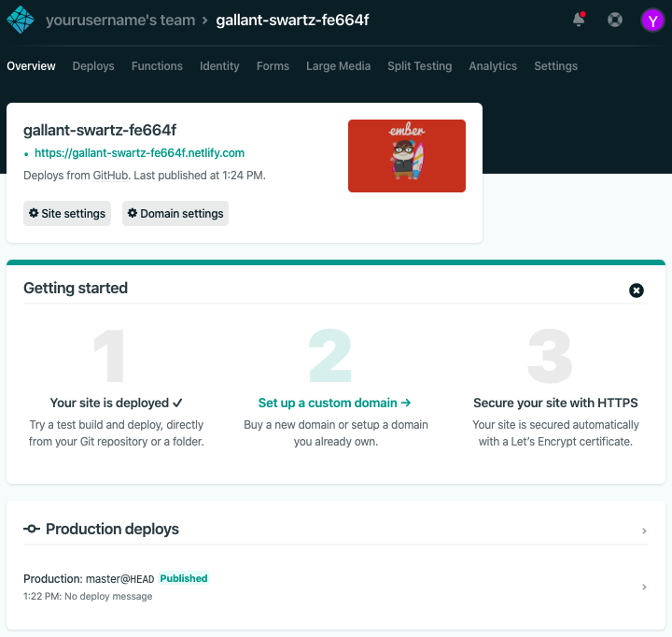
Task: Dismiss the Getting started panel
Action: pyautogui.click(x=637, y=290)
